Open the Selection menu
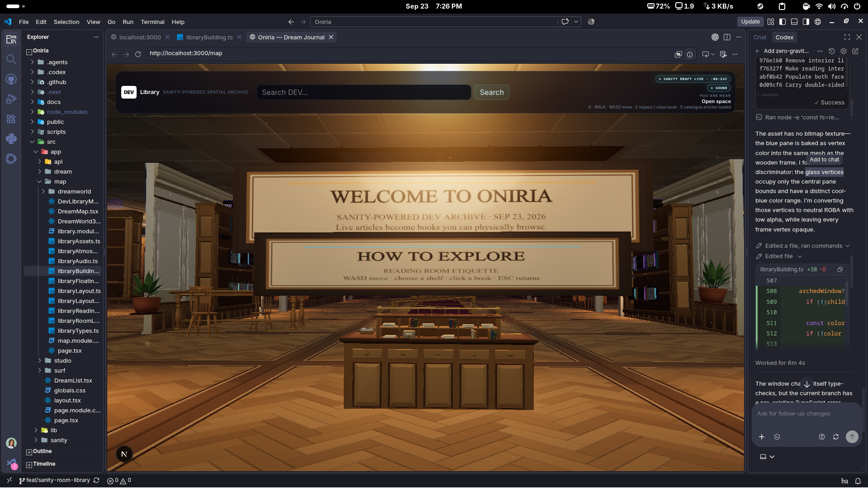Screen dimensions: 868x496 click(66, 22)
